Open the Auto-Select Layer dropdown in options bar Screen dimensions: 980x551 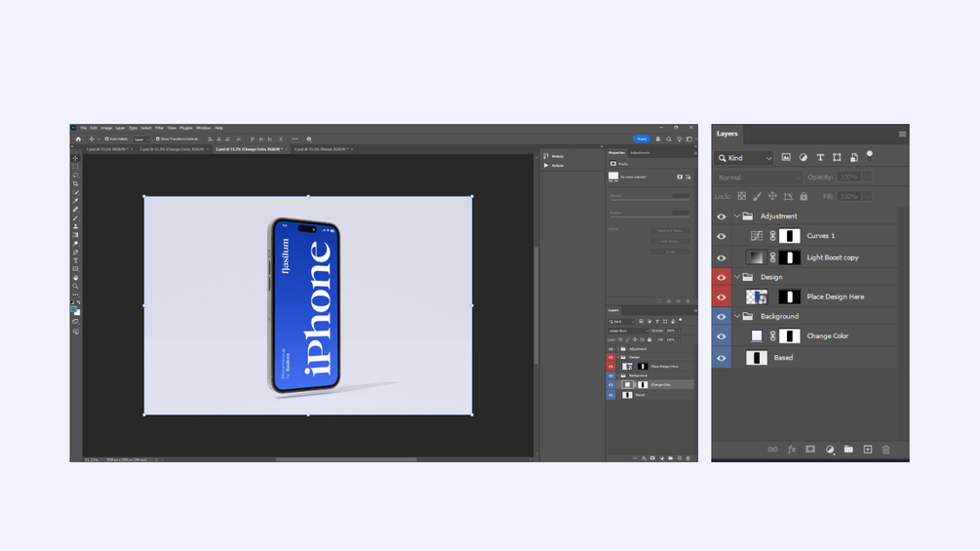(x=141, y=139)
